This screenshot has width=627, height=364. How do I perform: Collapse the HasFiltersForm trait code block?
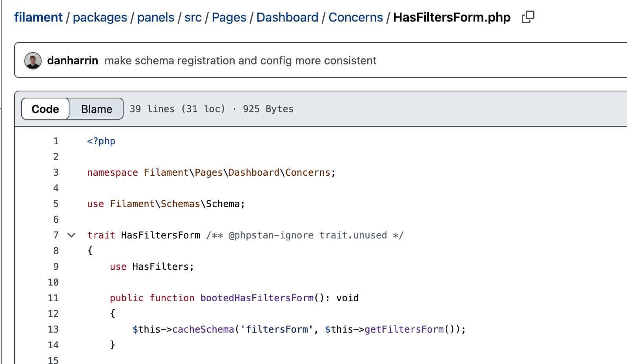pyautogui.click(x=71, y=235)
